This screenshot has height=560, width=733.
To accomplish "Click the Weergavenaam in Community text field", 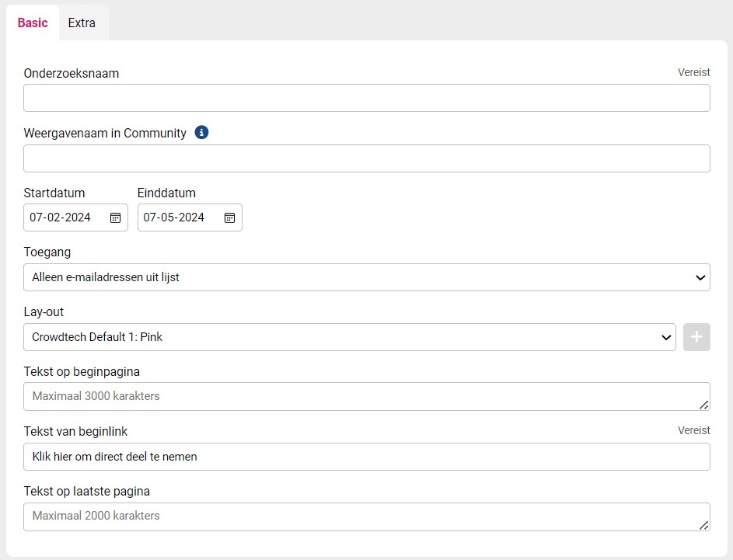I will [x=367, y=158].
